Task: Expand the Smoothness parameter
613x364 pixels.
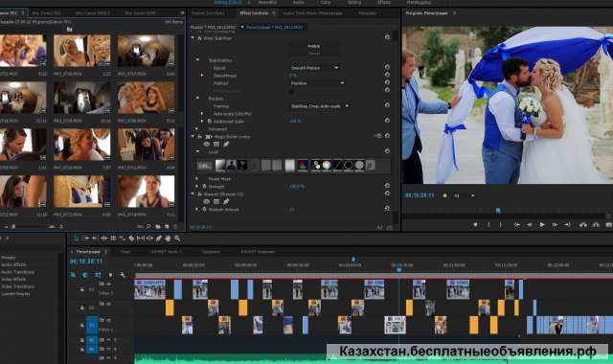Action: pyautogui.click(x=202, y=76)
